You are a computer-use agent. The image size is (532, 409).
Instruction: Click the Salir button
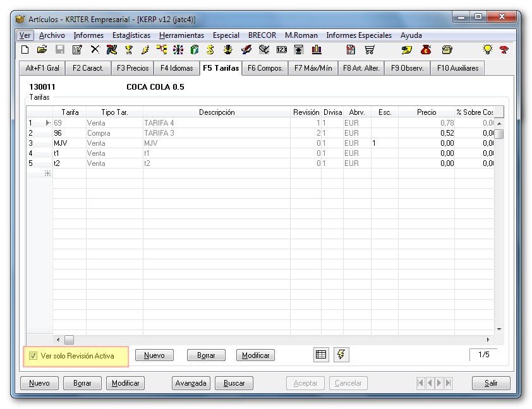point(491,383)
